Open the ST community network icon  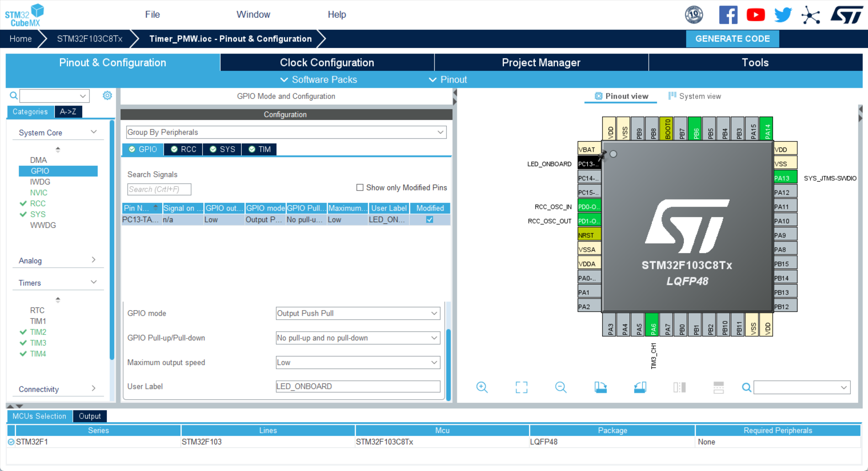[811, 15]
